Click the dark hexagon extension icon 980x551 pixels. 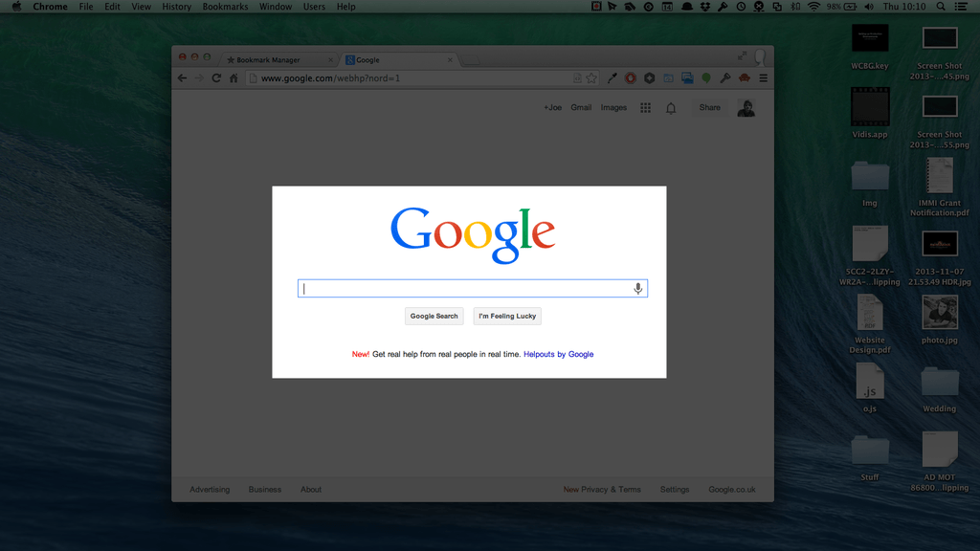650,78
